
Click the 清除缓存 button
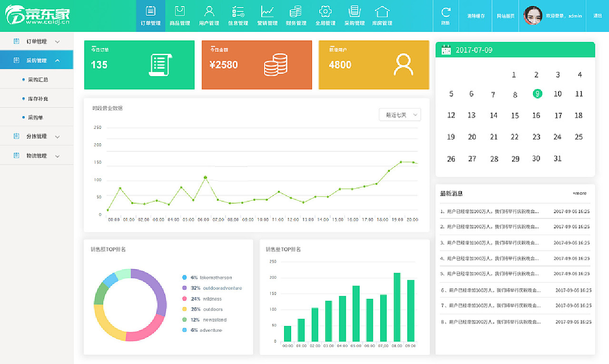click(x=476, y=16)
